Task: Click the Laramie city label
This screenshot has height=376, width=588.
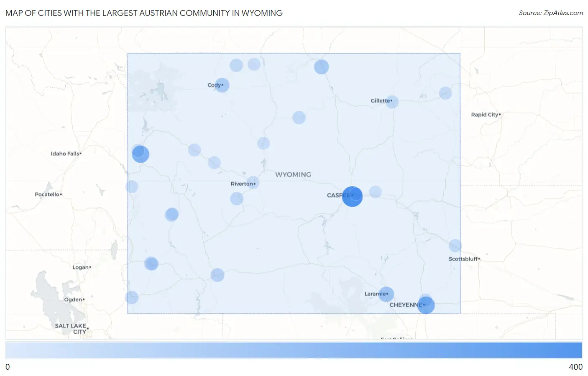Action: (x=375, y=294)
